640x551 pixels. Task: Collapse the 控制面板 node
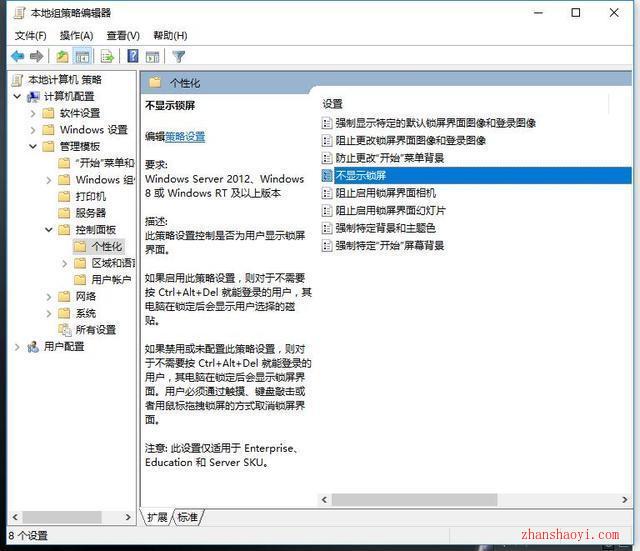[x=49, y=230]
